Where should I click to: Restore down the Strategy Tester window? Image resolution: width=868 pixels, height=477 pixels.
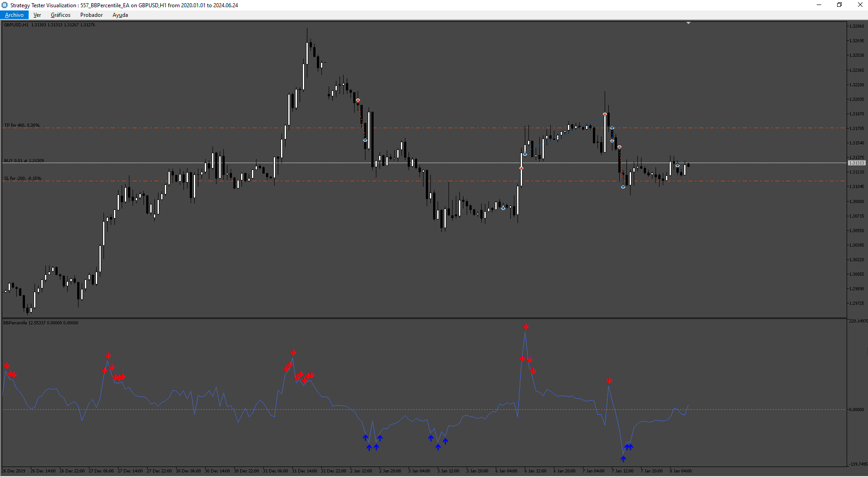click(839, 5)
